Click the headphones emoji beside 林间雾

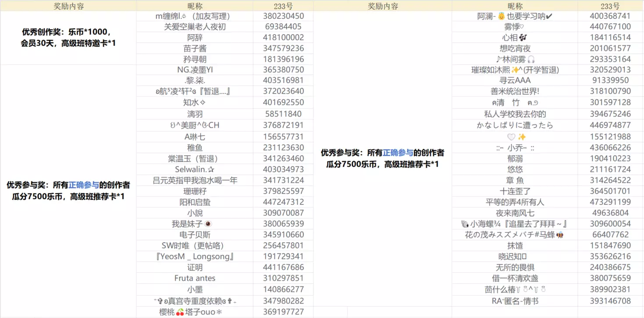pyautogui.click(x=531, y=59)
